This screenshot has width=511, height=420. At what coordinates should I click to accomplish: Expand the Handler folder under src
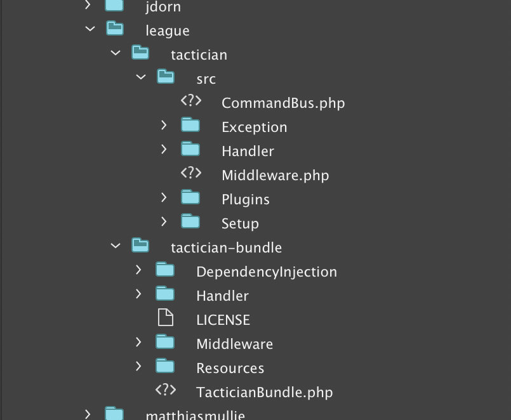click(164, 150)
